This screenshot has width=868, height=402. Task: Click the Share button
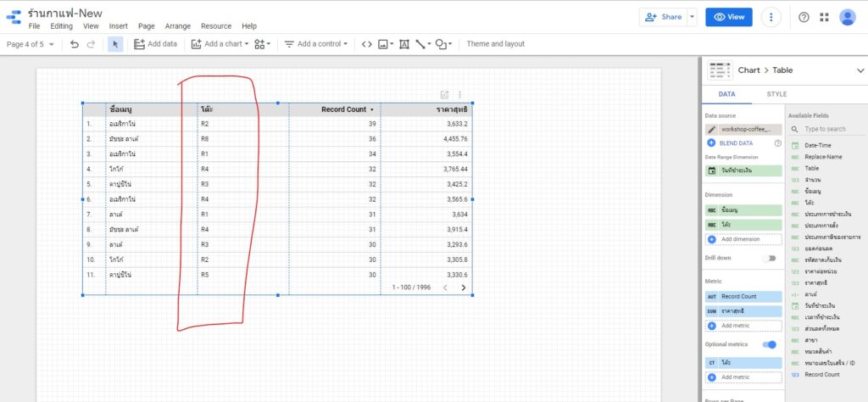(663, 17)
